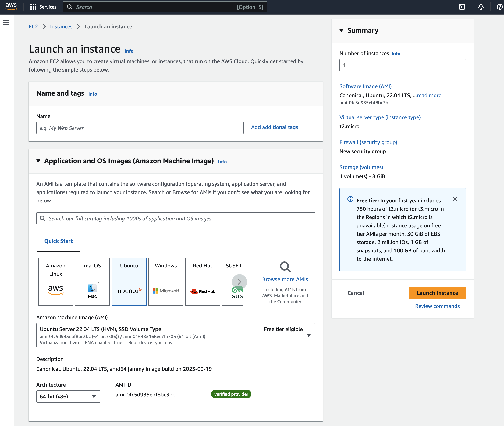The width and height of the screenshot is (504, 426).
Task: Click the magnifier in the AMI catalog search
Action: point(43,218)
